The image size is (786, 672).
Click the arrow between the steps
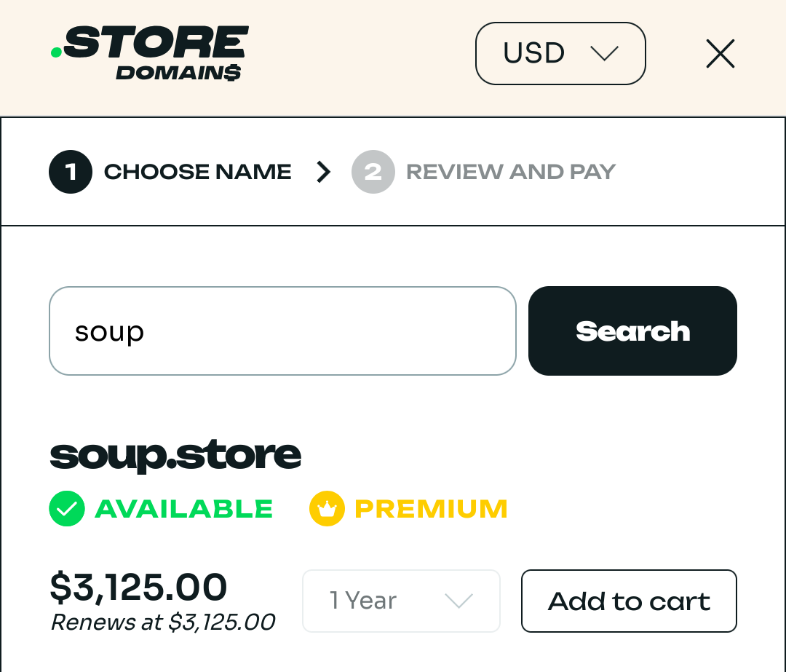click(323, 172)
